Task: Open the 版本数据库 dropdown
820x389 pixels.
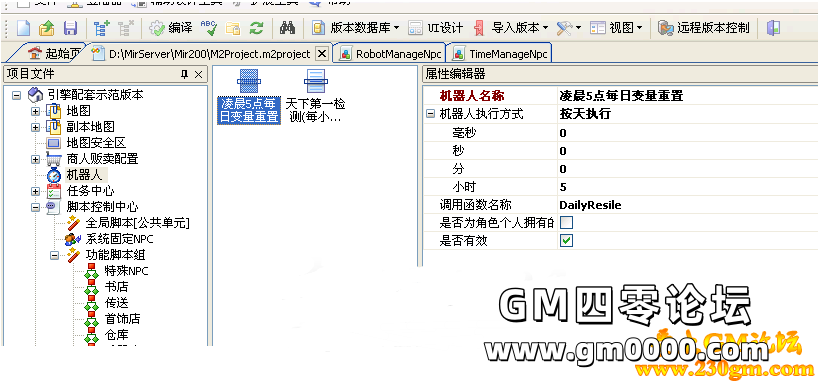Action: [356, 28]
